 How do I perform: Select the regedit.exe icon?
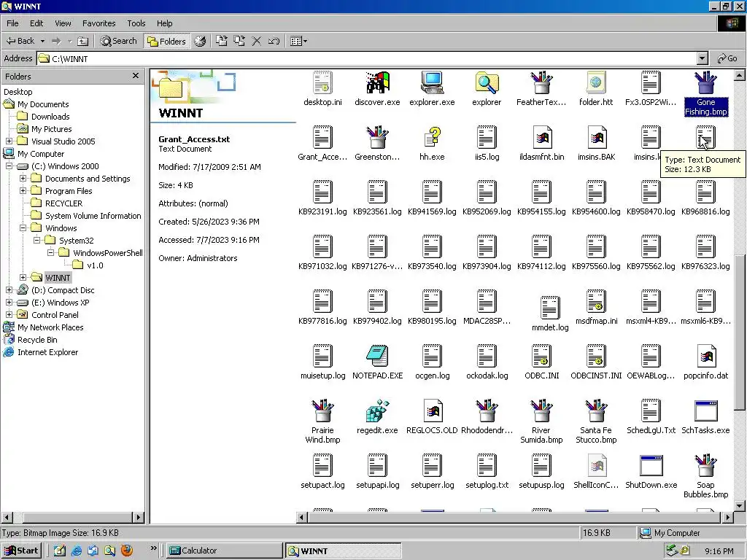377,411
